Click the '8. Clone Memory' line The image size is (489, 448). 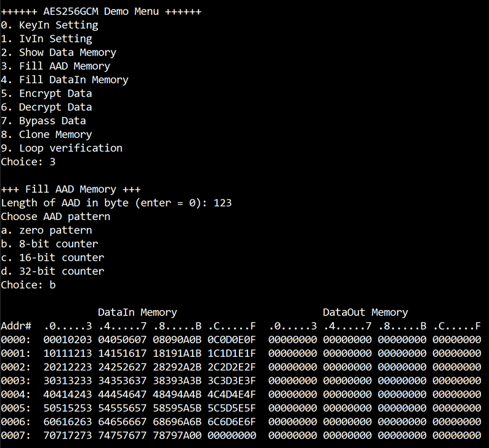click(46, 135)
